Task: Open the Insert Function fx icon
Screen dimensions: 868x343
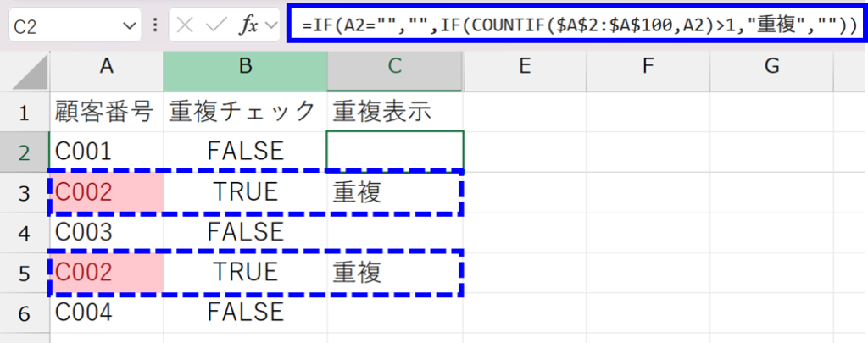Action: 248,25
